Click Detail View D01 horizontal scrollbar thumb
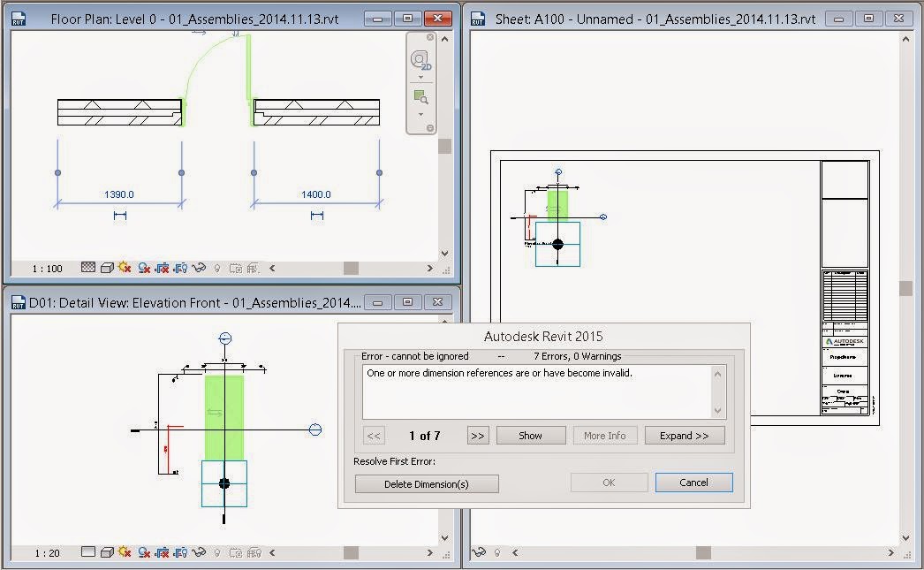The image size is (924, 570). click(x=352, y=553)
